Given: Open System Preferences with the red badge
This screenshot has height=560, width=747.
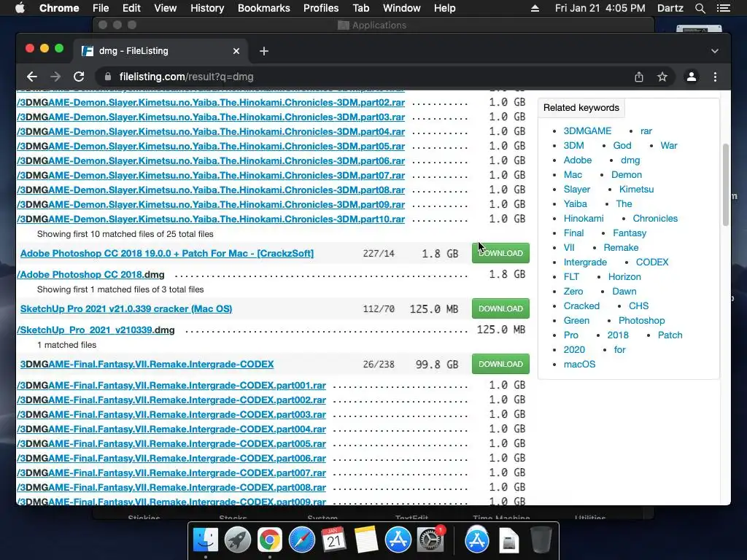Looking at the screenshot, I should [430, 540].
